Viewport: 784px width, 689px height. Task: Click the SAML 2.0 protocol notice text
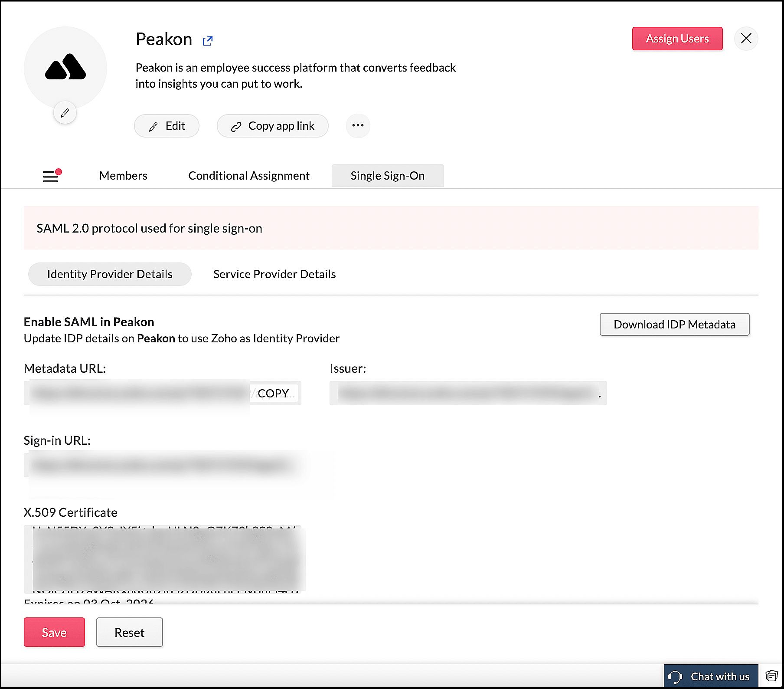click(149, 228)
